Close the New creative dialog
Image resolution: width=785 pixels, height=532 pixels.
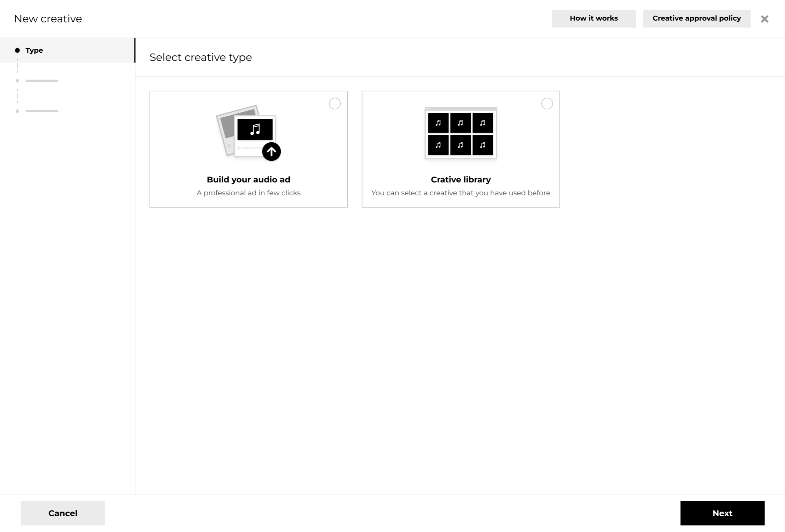(764, 19)
